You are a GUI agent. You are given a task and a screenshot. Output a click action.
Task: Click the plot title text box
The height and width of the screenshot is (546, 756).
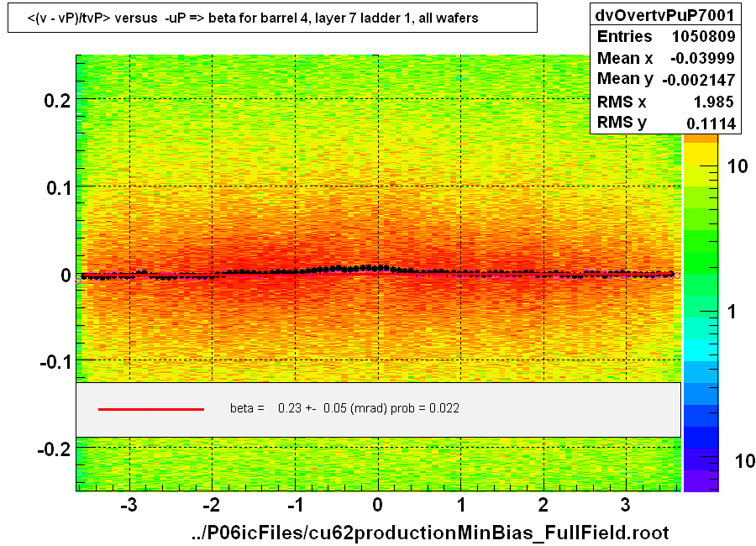[272, 18]
